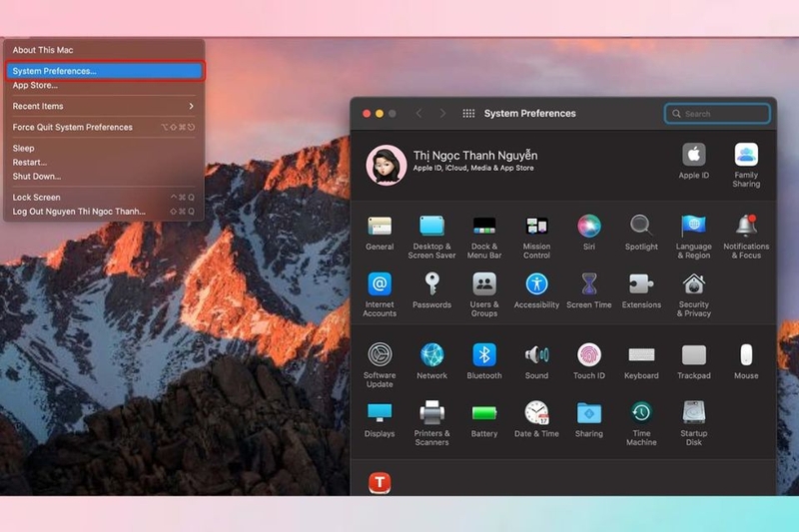Screen dimensions: 799x532
Task: Open Software Update pane
Action: pos(380,365)
